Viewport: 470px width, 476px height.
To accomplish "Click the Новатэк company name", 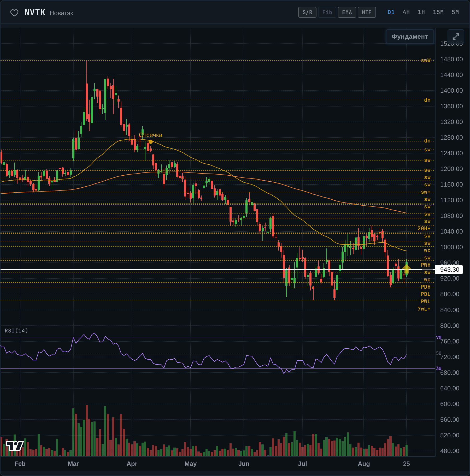I will [61, 13].
